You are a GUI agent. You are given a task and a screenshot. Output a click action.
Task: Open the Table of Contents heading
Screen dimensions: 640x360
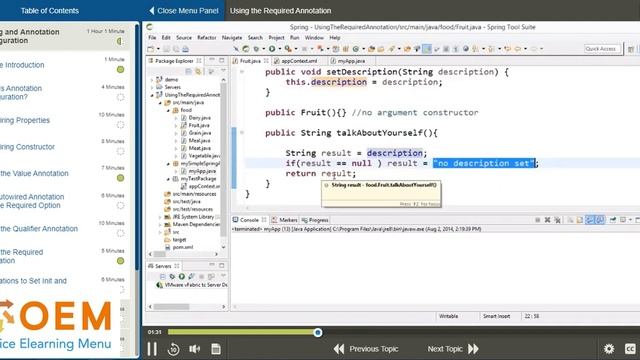pyautogui.click(x=50, y=11)
